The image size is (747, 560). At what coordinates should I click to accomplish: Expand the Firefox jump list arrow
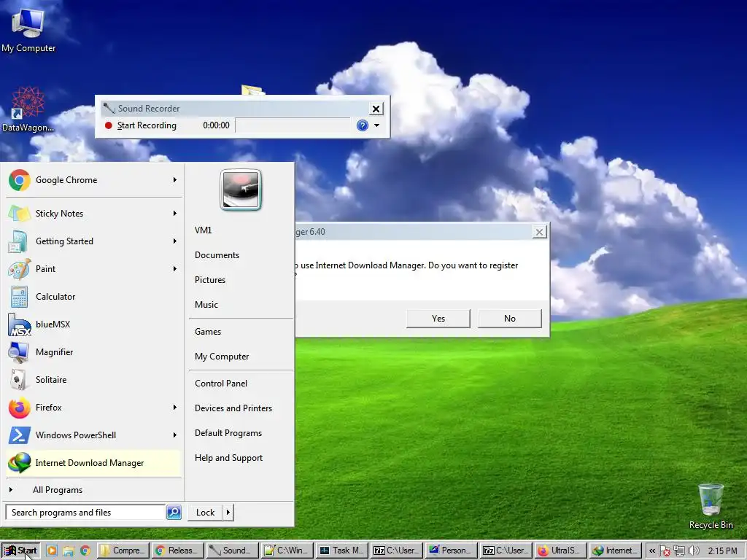(175, 407)
